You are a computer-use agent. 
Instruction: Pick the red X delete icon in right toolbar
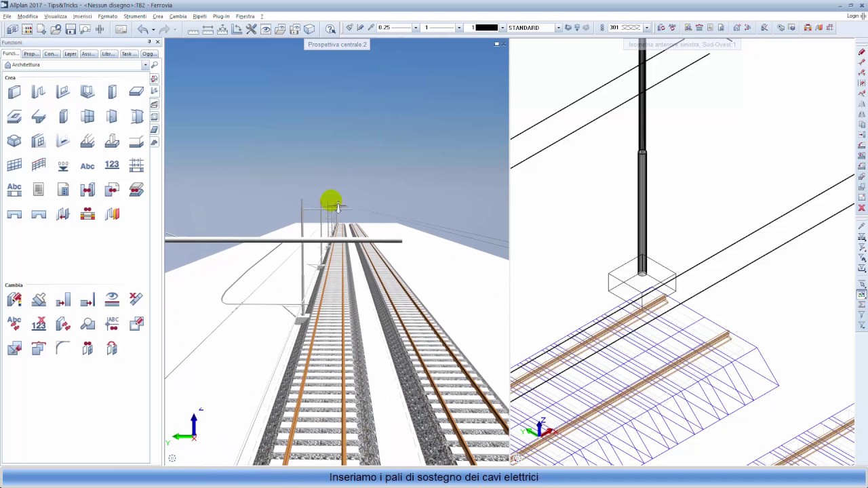point(862,207)
